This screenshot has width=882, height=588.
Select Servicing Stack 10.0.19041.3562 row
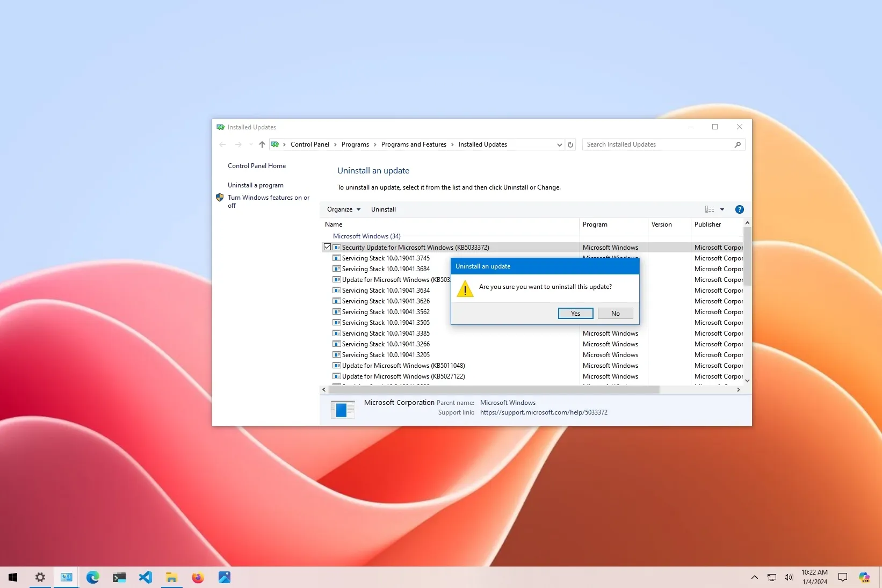click(386, 312)
